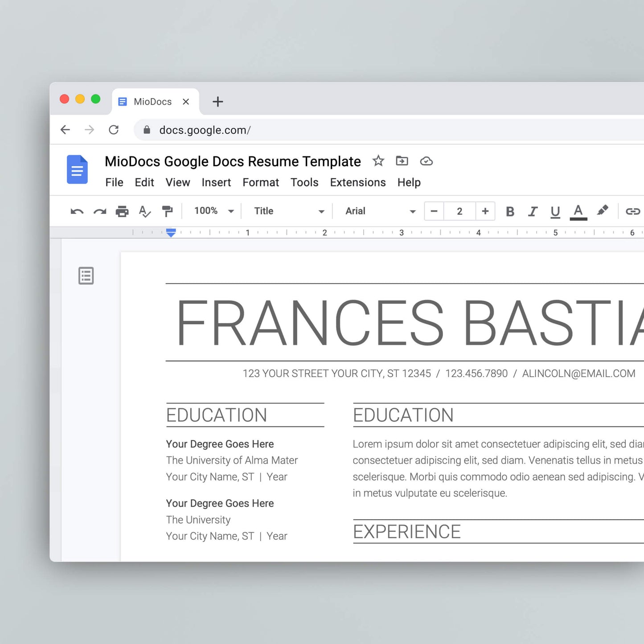Activate the paint format roller
Screen dimensions: 644x644
[x=167, y=211]
